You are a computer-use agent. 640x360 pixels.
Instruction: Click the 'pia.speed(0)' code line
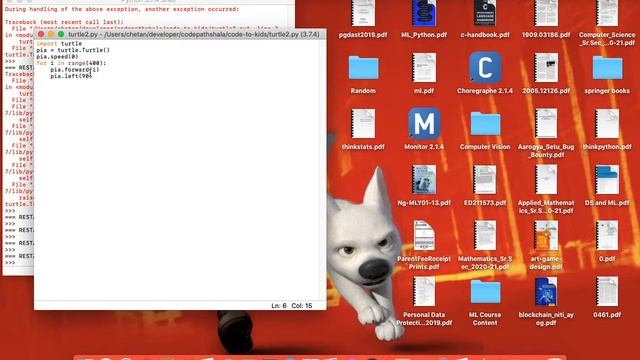[x=57, y=57]
